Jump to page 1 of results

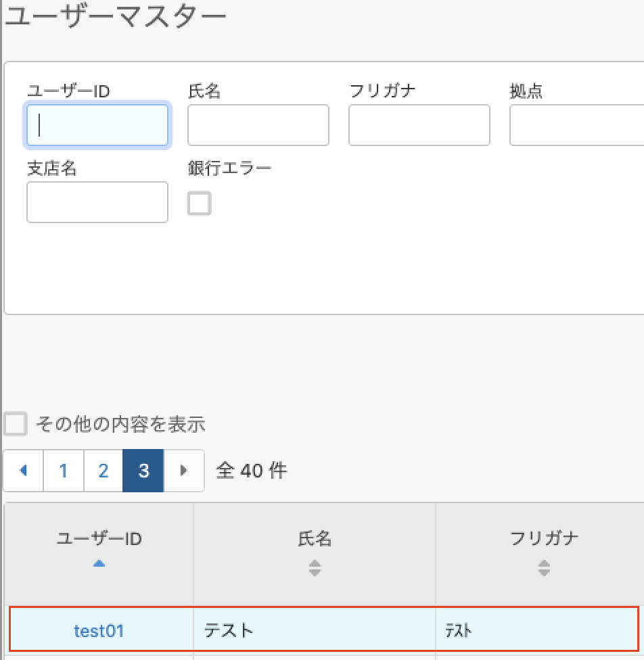click(x=64, y=471)
